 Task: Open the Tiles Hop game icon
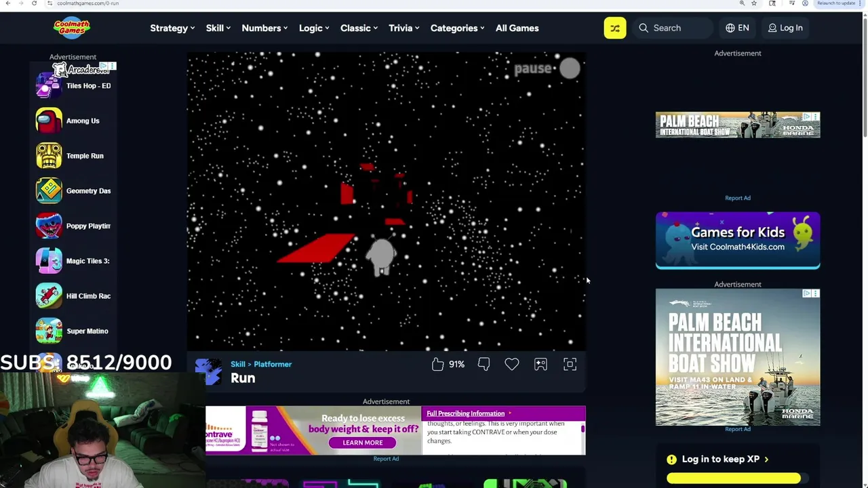pyautogui.click(x=49, y=86)
